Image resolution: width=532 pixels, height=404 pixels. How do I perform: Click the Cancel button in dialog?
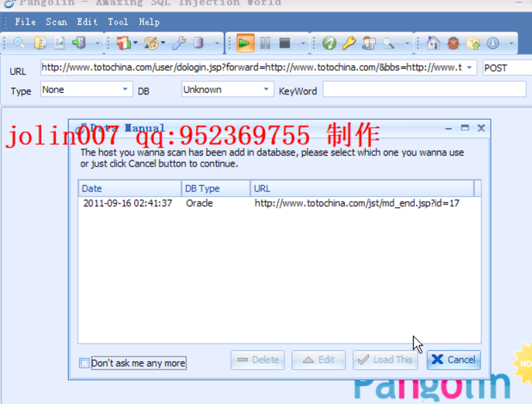[x=454, y=359]
